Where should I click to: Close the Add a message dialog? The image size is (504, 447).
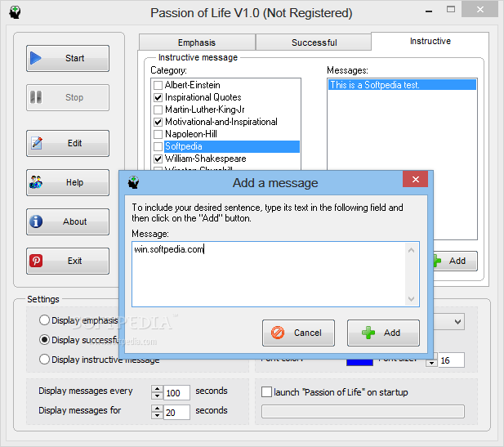[415, 179]
